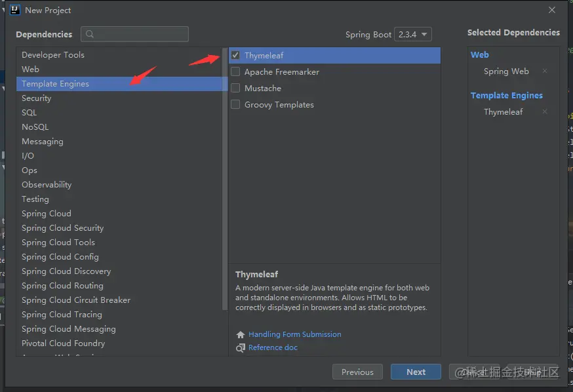Uncheck the Thymeleaf checkbox
Screen dimensions: 573x392
point(235,55)
